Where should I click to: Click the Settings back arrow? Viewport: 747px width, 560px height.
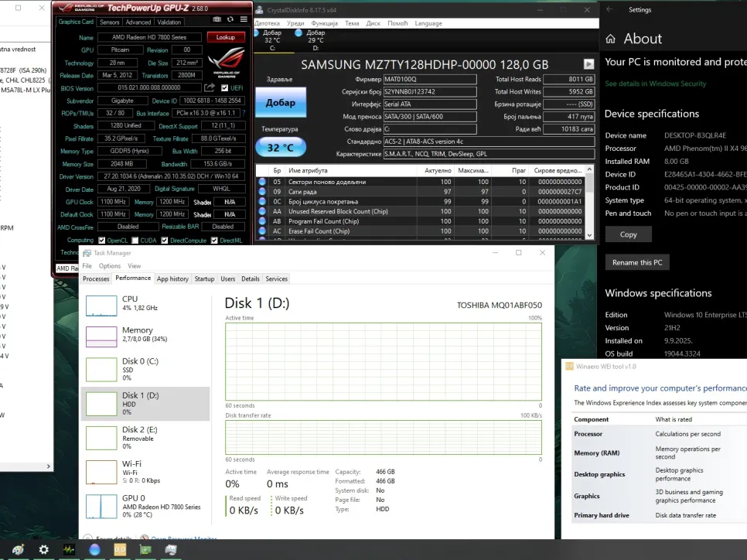click(609, 10)
